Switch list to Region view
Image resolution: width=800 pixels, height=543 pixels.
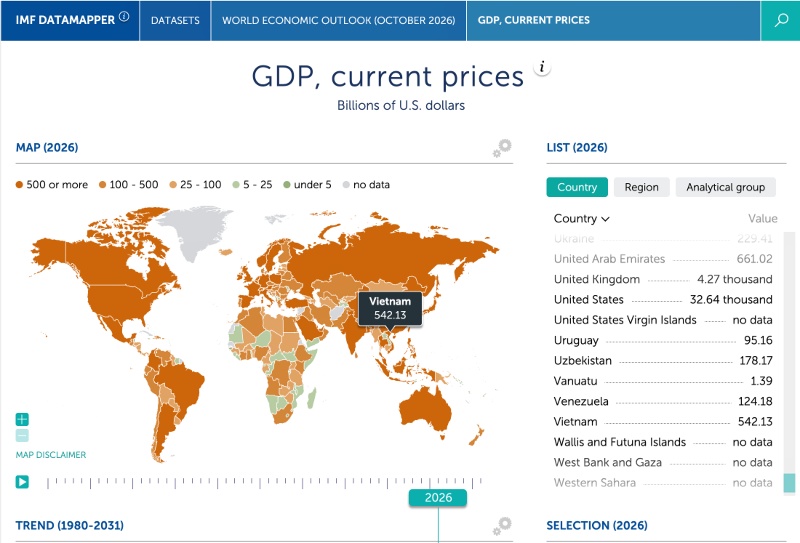(641, 187)
